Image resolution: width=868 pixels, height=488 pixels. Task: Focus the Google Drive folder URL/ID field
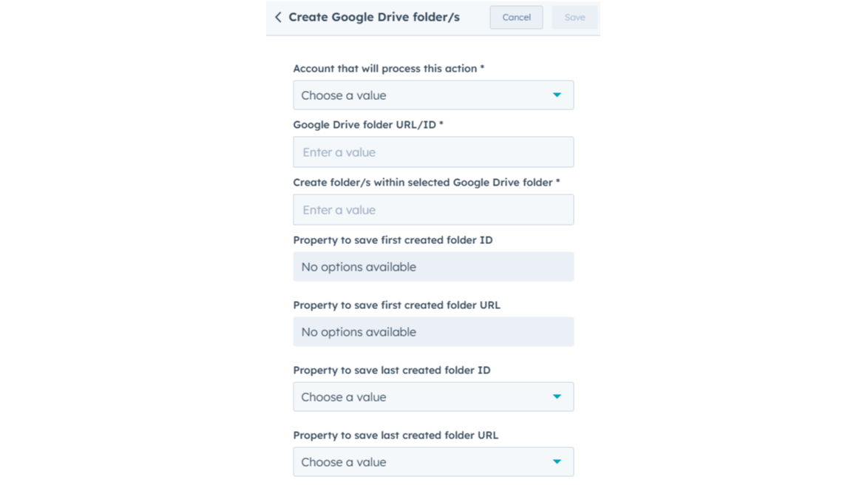(x=433, y=152)
